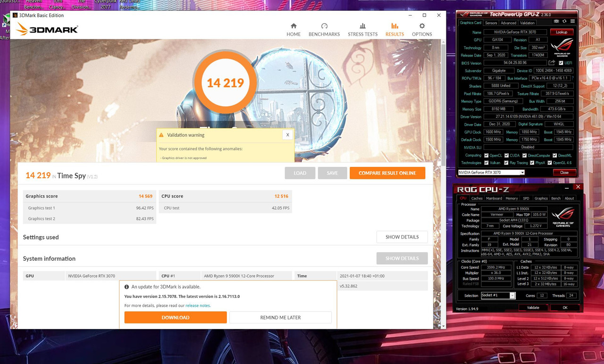Image resolution: width=604 pixels, height=364 pixels.
Task: Toggle the CUDA checkbox
Action: click(x=506, y=155)
